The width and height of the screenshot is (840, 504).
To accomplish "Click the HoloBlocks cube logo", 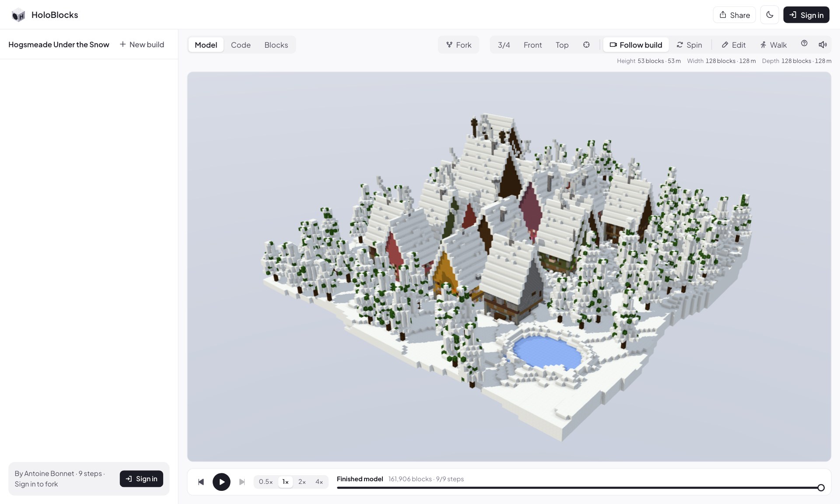I will [18, 15].
